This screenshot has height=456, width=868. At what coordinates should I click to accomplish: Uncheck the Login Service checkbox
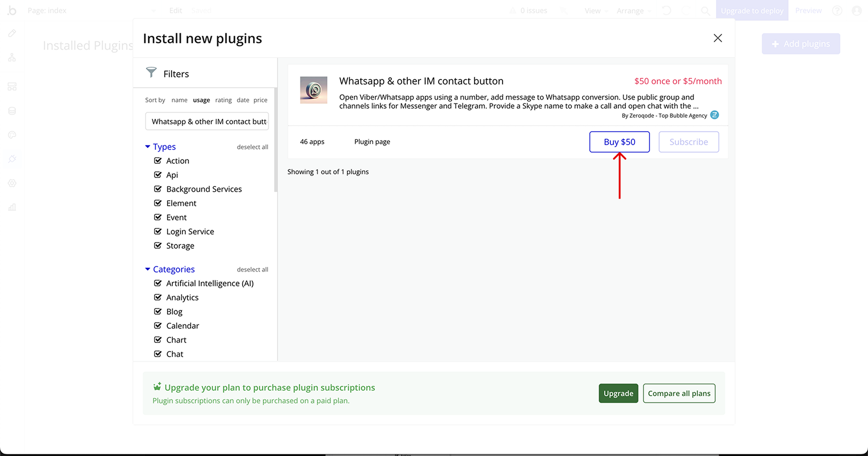point(158,232)
